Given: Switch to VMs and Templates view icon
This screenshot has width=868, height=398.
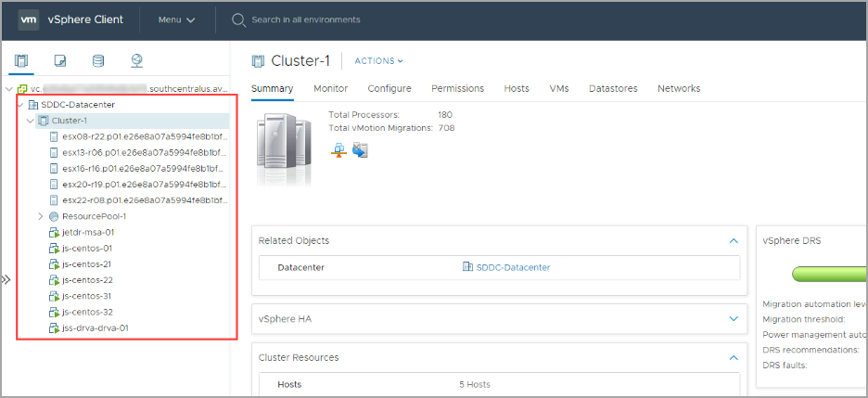Looking at the screenshot, I should [60, 61].
